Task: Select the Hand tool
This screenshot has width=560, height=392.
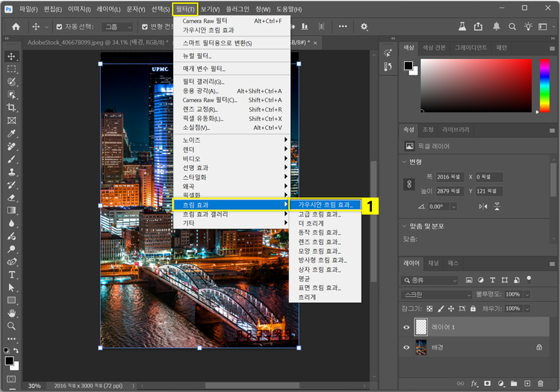Action: point(11,313)
